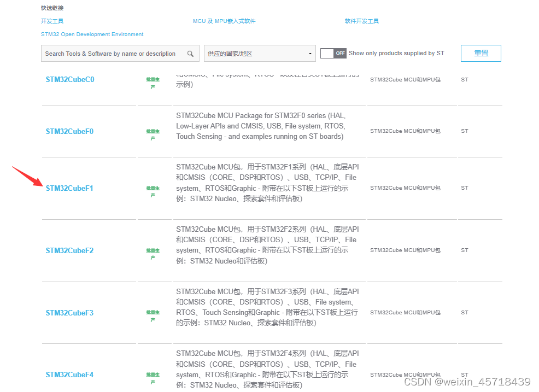Click STM32F2系列 description text
Image resolution: width=539 pixels, height=392 pixels.
click(x=267, y=245)
